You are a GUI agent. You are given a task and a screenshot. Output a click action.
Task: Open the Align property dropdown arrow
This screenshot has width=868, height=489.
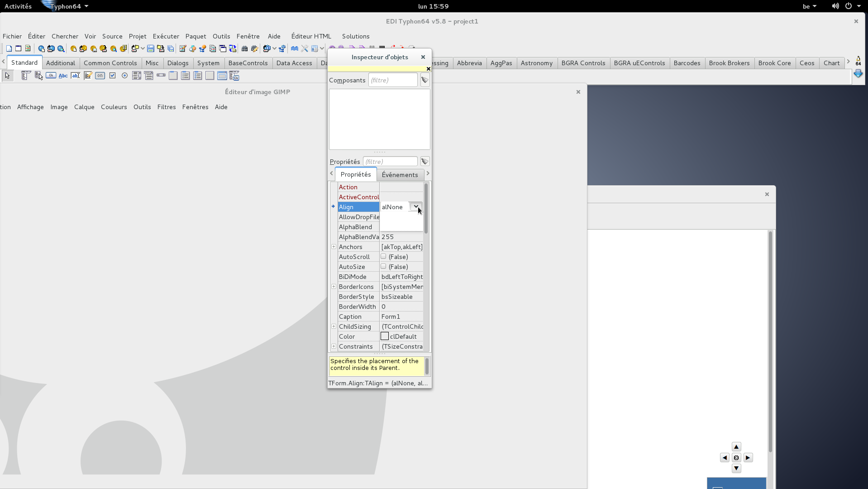point(415,207)
